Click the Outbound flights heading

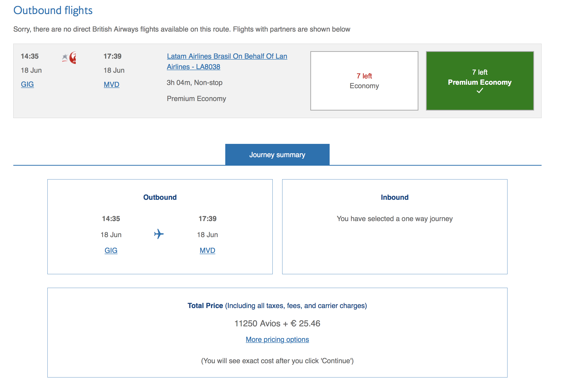tap(53, 11)
